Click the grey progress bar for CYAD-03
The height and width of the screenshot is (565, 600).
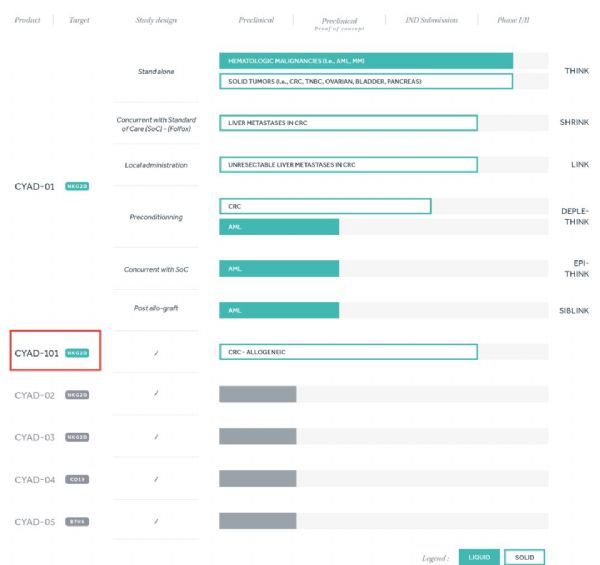tap(258, 436)
